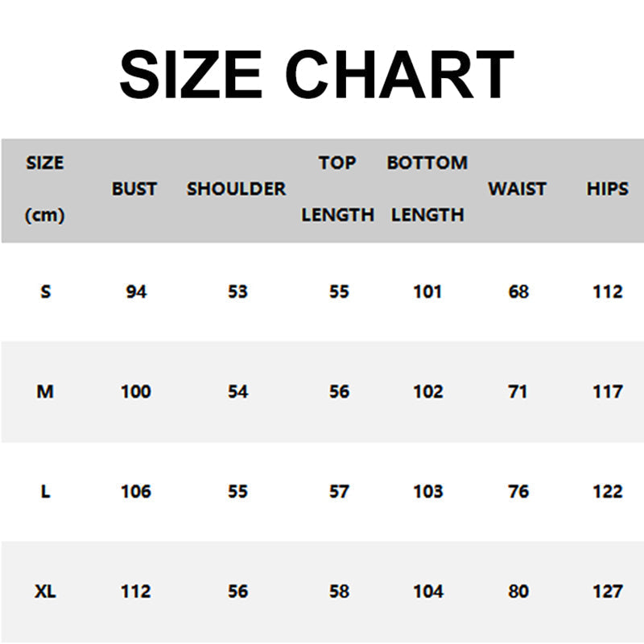Click bust value 94 for size S
Viewport: 644px width, 644px height.
136,291
